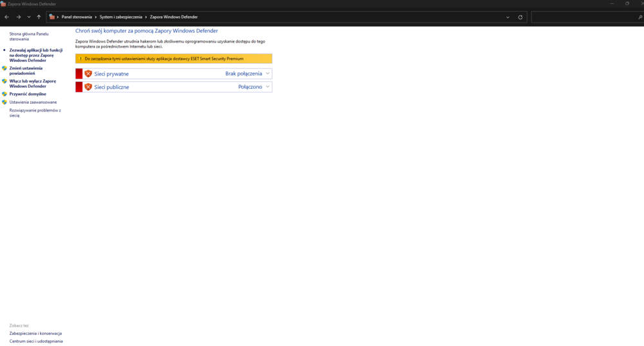Viewport: 644px width, 346px height.
Task: Open Panel sterowania breadcrumb
Action: coord(77,17)
